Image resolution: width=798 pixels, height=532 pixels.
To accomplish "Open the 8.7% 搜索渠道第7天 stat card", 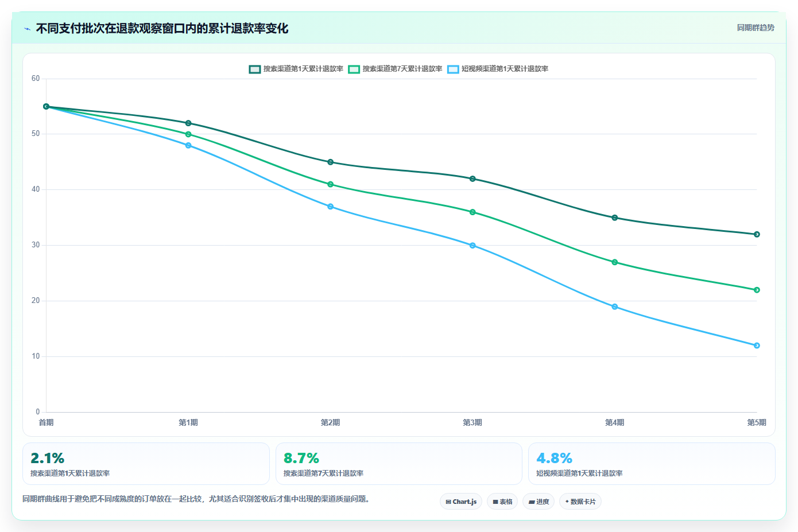I will coord(399,464).
